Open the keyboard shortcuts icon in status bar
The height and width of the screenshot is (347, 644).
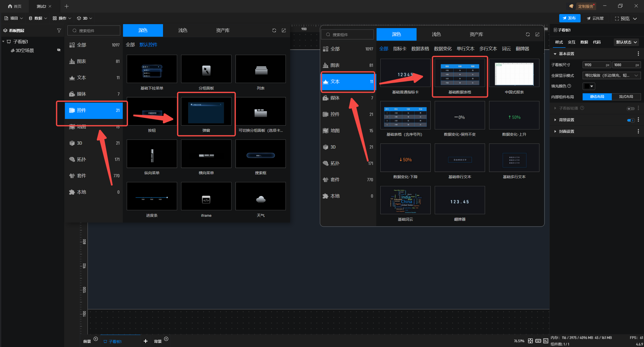coord(538,341)
